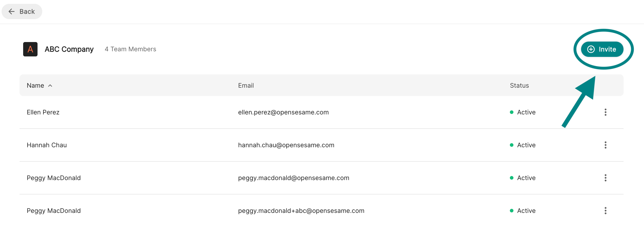
Task: Click the Email column header
Action: point(246,85)
